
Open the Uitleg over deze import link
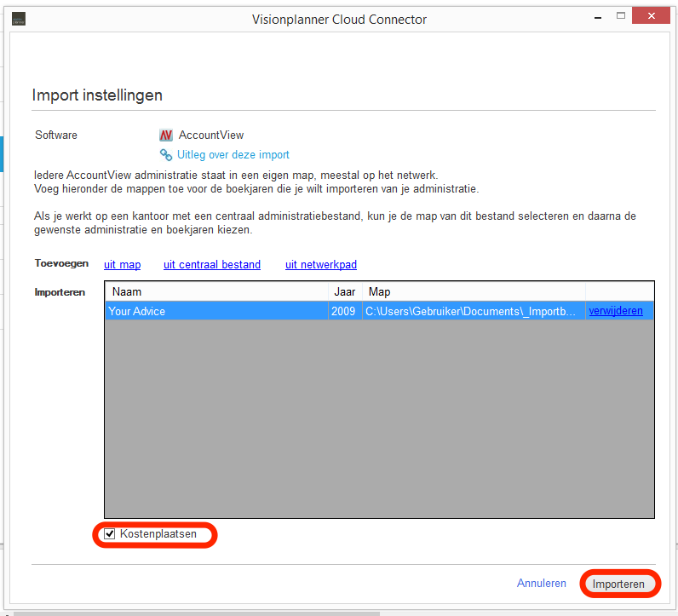click(233, 155)
